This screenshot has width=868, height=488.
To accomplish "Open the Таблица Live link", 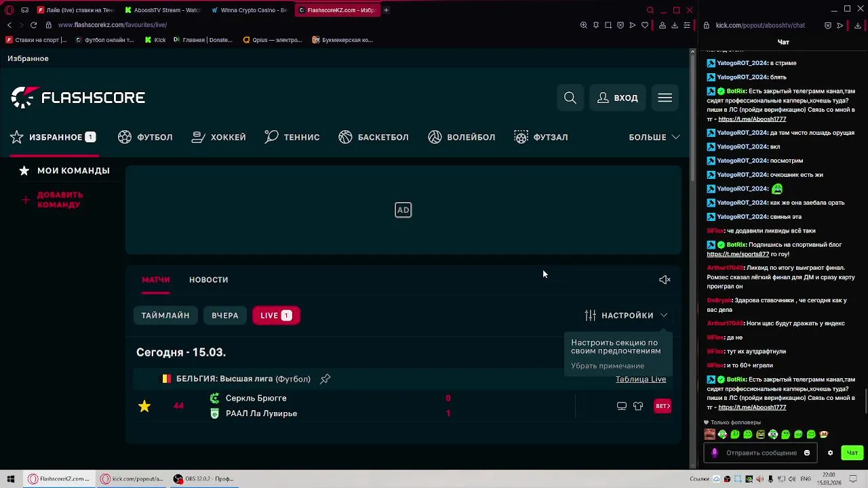I will [x=641, y=379].
